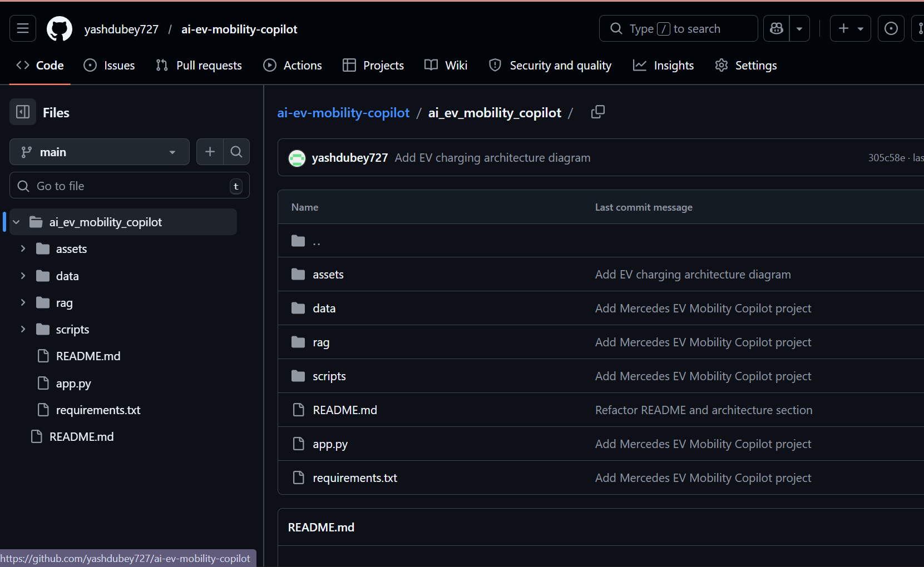Go to the Insights tab
Image resolution: width=924 pixels, height=567 pixels.
(x=664, y=66)
